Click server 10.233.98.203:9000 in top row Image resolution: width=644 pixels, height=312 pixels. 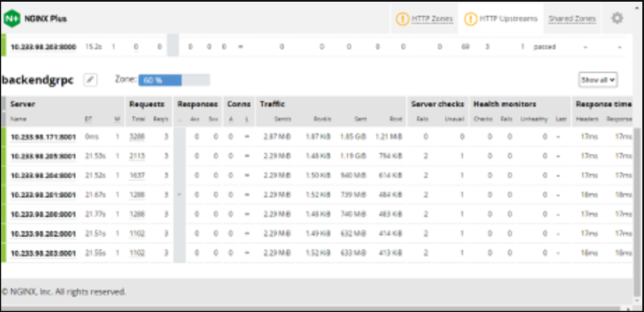[43, 47]
